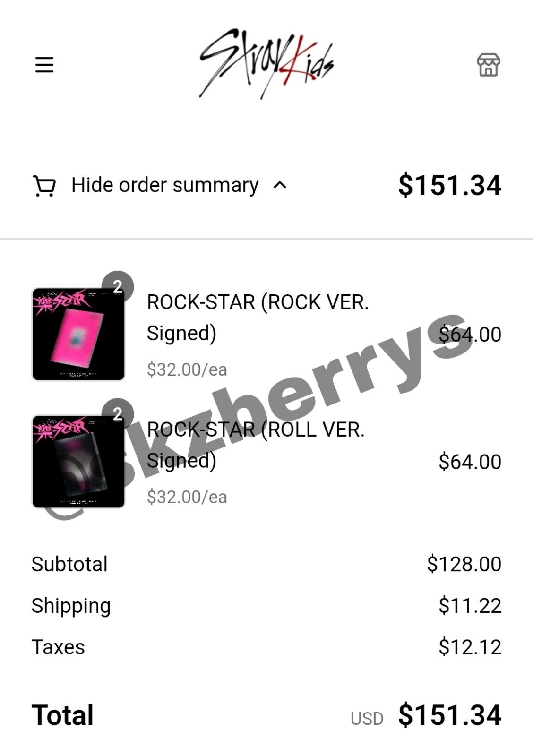Image resolution: width=533 pixels, height=756 pixels.
Task: Click the Taxes $12.12 amount
Action: (x=470, y=647)
